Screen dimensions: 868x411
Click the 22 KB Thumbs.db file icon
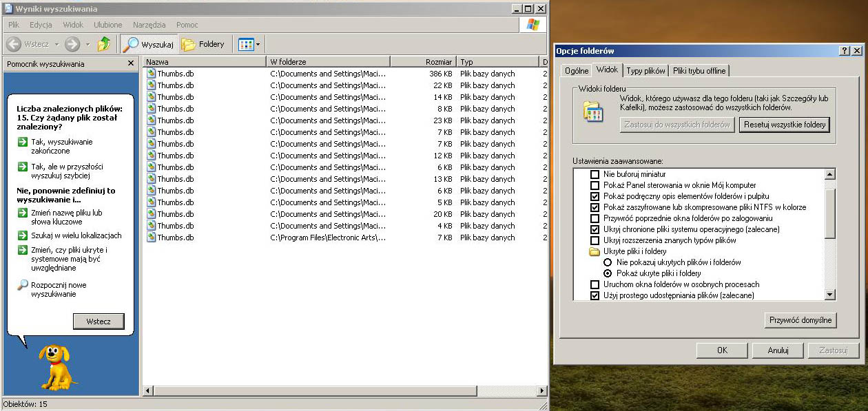coord(151,85)
